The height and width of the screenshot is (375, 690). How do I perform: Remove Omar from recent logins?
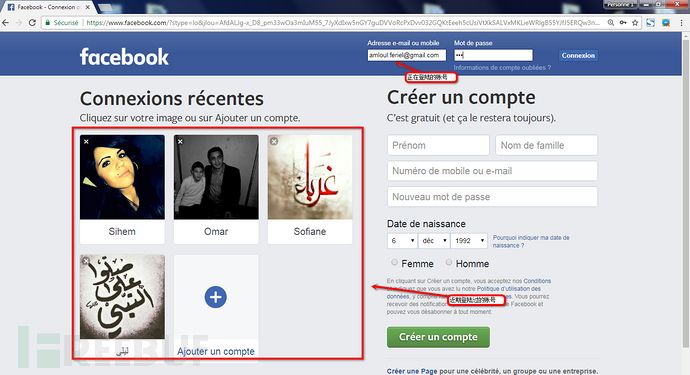(180, 141)
